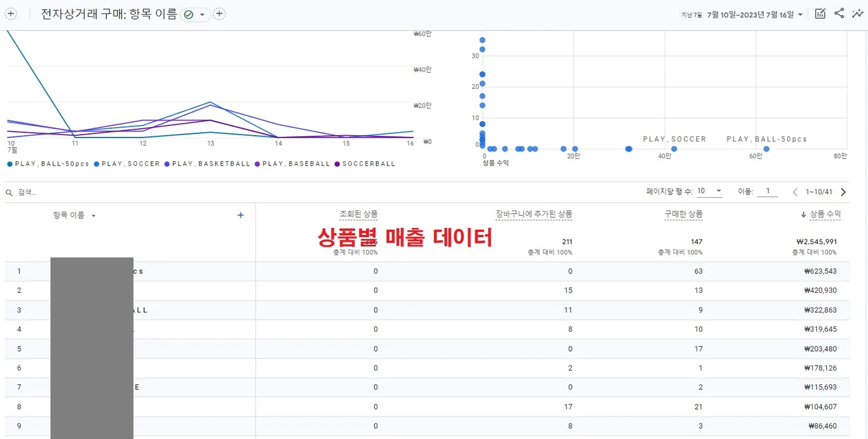Click the revenue cell ₩203,480
Screen dimensions: 868x439
pyautogui.click(x=820, y=349)
